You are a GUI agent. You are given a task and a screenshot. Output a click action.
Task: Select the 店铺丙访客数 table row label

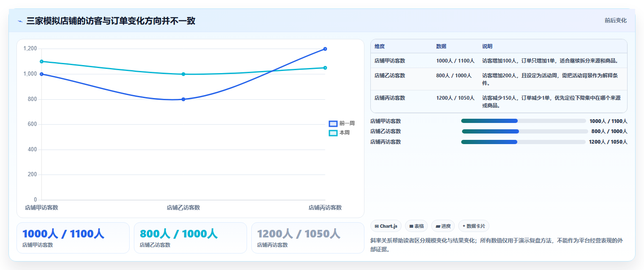click(390, 98)
